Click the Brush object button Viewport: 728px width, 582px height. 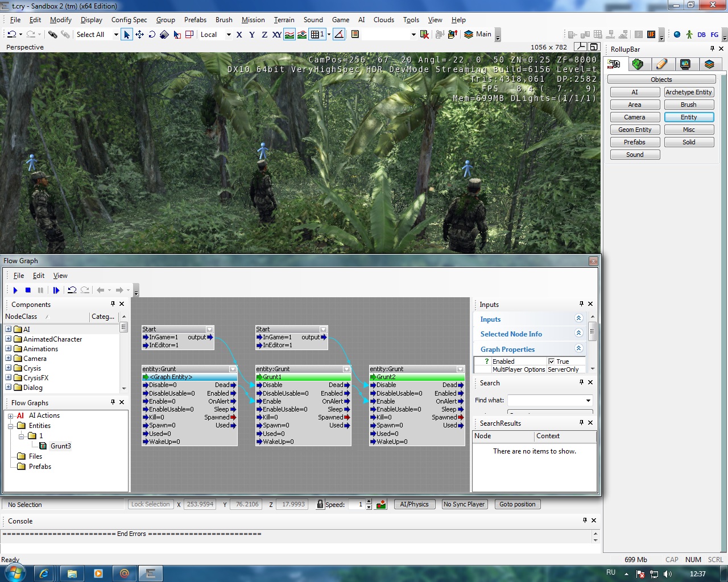689,105
